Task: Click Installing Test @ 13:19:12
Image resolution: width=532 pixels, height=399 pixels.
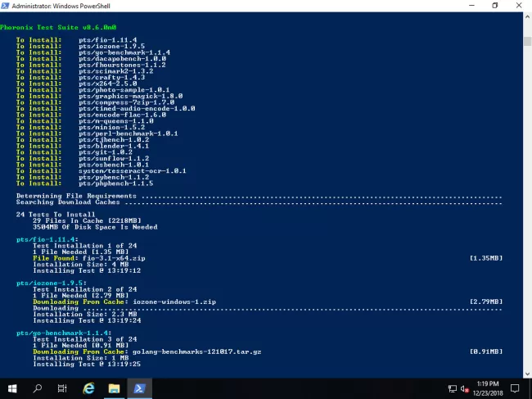Action: pyautogui.click(x=87, y=270)
